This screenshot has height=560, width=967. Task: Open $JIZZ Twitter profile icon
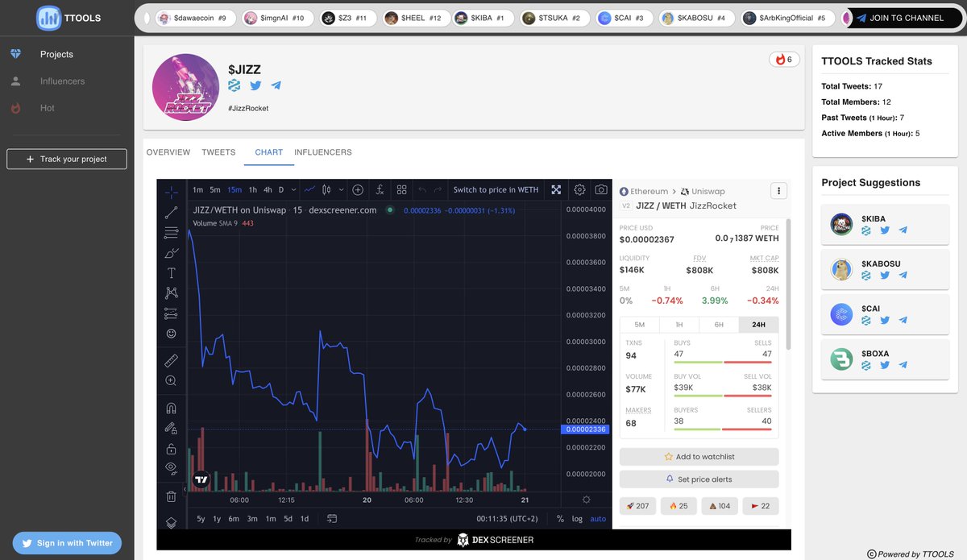(255, 85)
